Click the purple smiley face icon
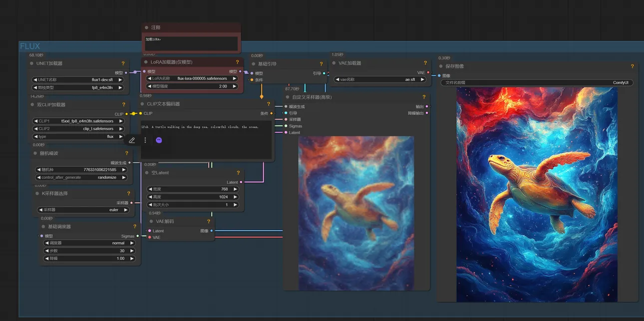 coord(159,140)
